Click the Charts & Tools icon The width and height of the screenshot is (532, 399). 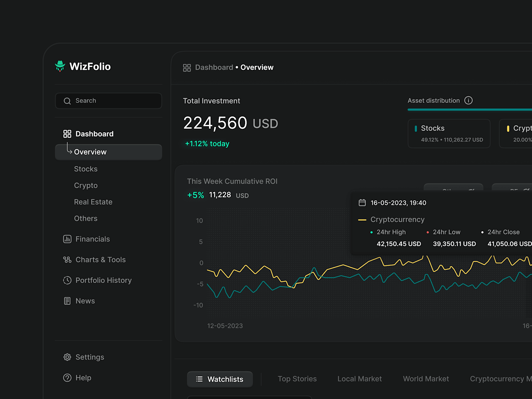pyautogui.click(x=67, y=260)
